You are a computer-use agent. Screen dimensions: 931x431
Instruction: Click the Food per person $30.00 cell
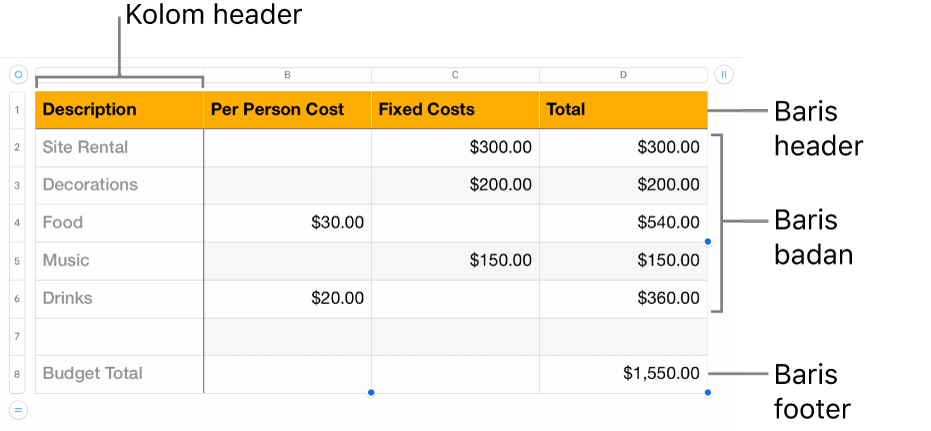point(287,223)
